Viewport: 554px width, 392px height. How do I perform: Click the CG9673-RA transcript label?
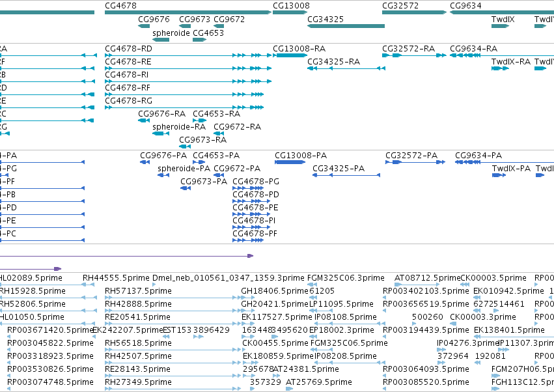[x=203, y=140]
